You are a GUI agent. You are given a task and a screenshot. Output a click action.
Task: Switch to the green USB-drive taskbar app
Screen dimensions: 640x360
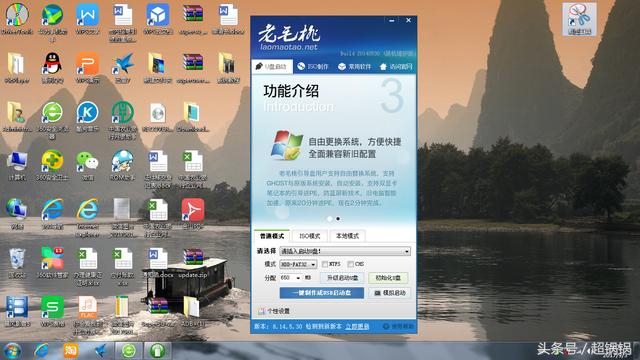coord(158,351)
